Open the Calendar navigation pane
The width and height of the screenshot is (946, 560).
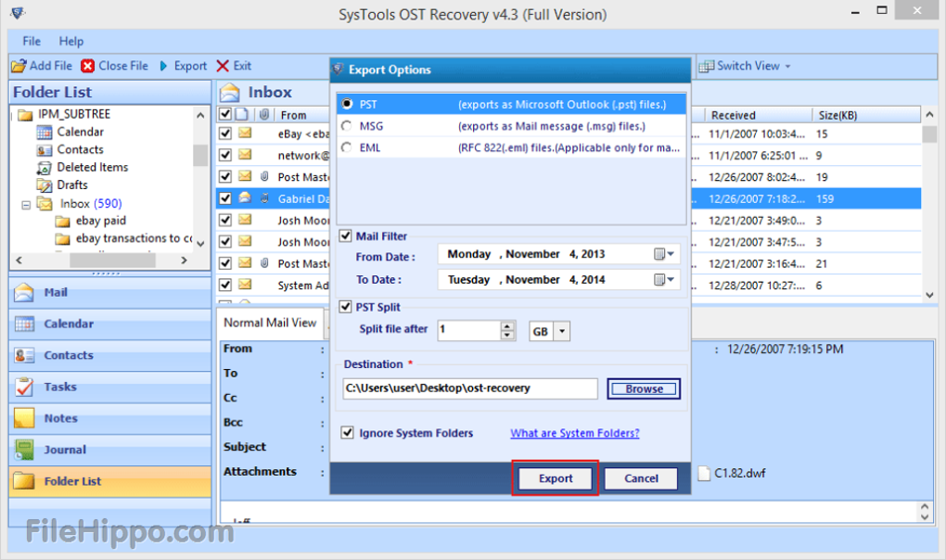tap(109, 324)
